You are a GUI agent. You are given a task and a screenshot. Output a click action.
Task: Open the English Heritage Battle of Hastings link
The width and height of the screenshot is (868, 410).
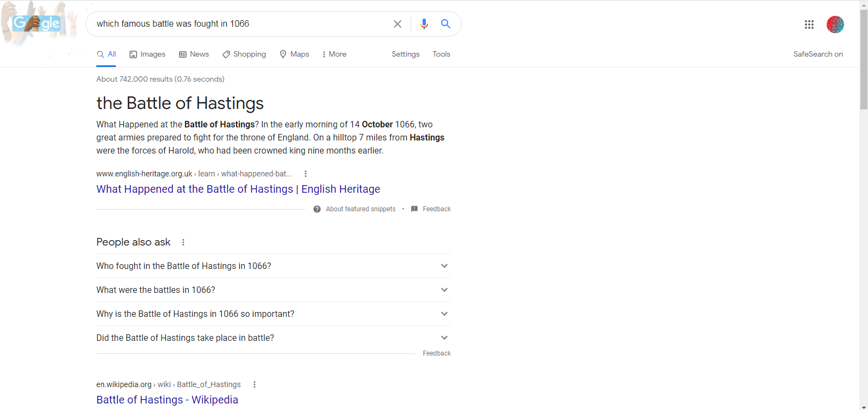click(x=238, y=189)
